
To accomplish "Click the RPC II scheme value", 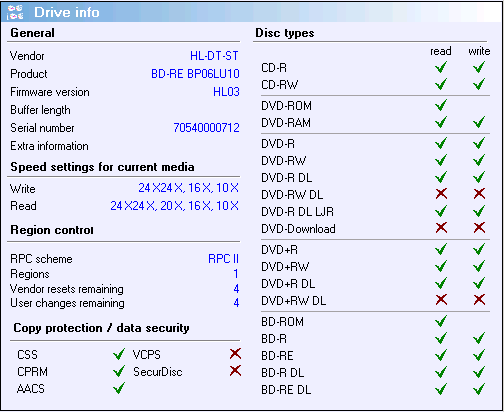I will 224,259.
